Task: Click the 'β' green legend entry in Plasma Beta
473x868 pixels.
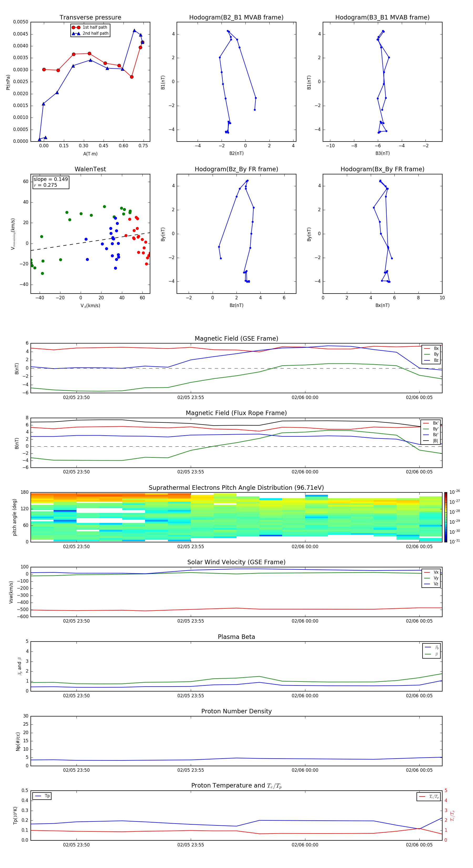Action: [x=432, y=654]
